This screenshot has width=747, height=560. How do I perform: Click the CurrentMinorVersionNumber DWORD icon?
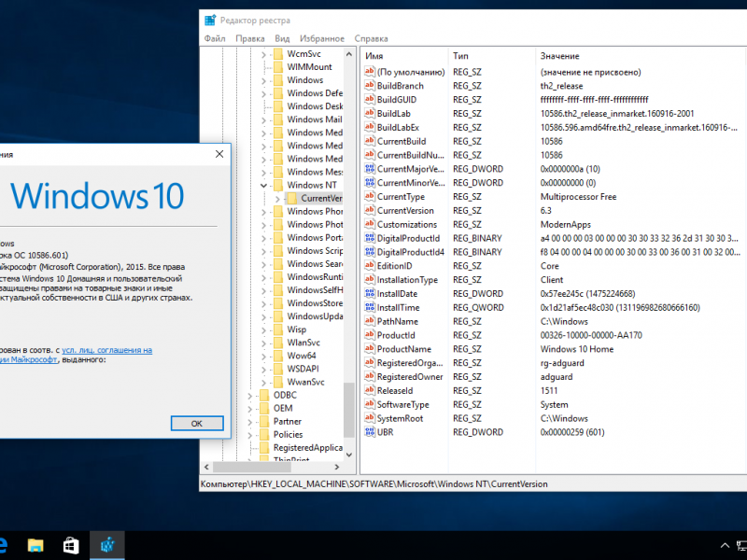369,182
